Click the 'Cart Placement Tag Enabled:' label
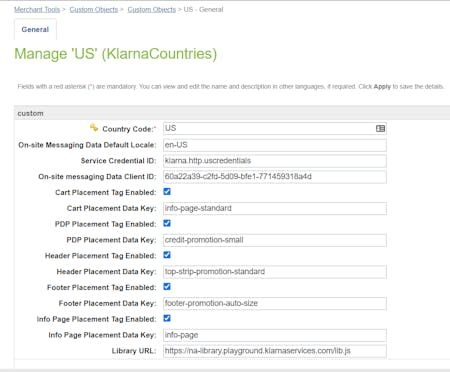The image size is (450, 372). pos(106,193)
